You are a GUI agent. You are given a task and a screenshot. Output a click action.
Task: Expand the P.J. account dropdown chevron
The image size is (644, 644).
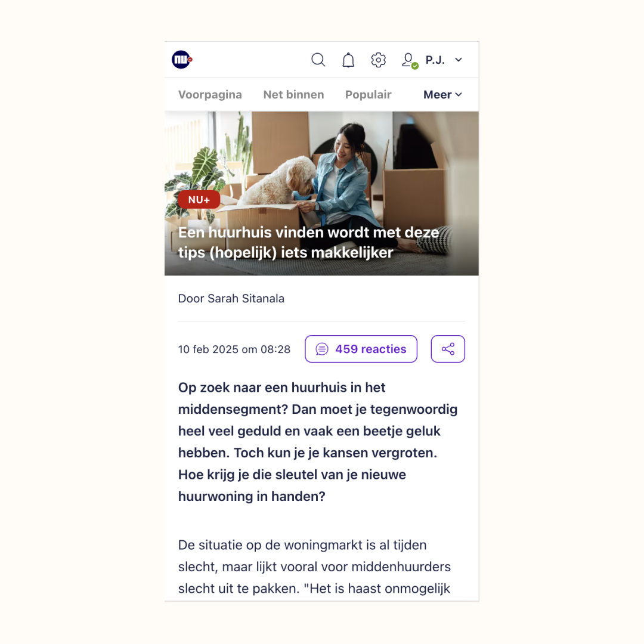point(459,60)
